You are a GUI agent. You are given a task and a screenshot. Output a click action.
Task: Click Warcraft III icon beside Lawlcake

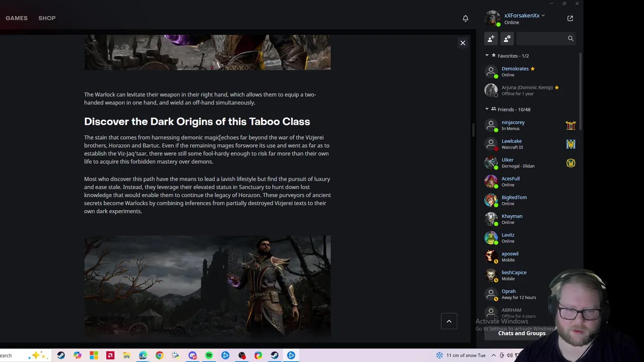pyautogui.click(x=571, y=144)
